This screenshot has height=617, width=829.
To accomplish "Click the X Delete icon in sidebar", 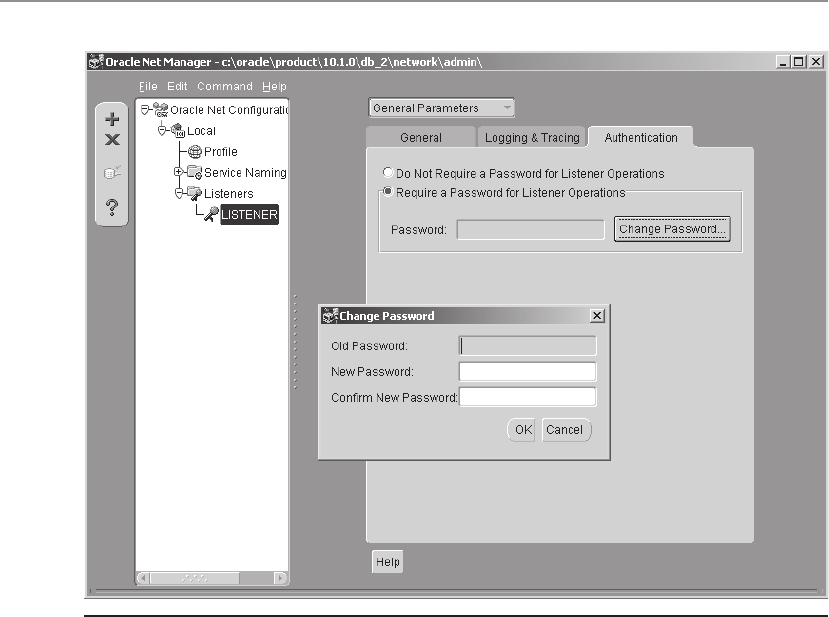I will click(x=112, y=140).
